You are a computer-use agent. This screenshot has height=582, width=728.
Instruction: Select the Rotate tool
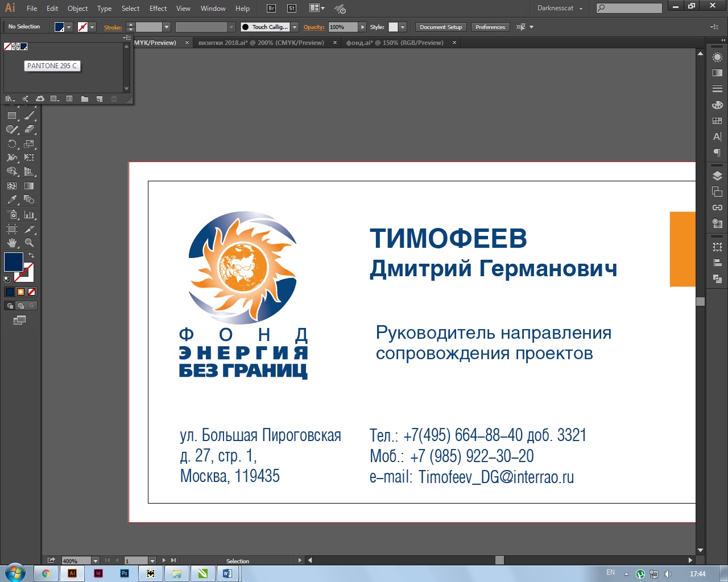point(12,144)
